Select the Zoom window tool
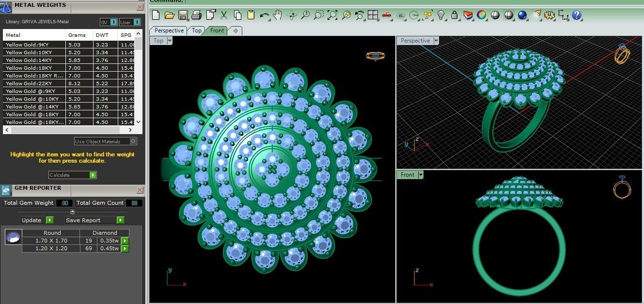This screenshot has width=644, height=304. coord(318,15)
